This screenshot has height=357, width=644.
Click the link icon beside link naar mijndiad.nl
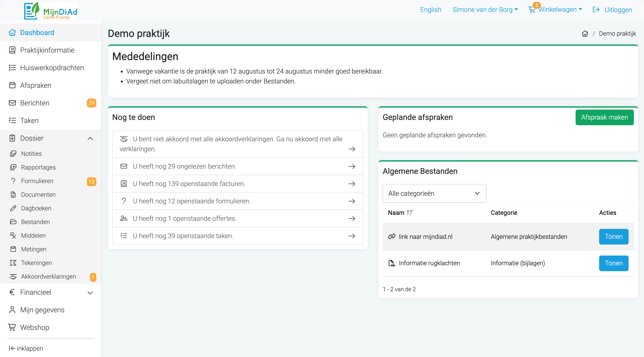[x=392, y=237]
